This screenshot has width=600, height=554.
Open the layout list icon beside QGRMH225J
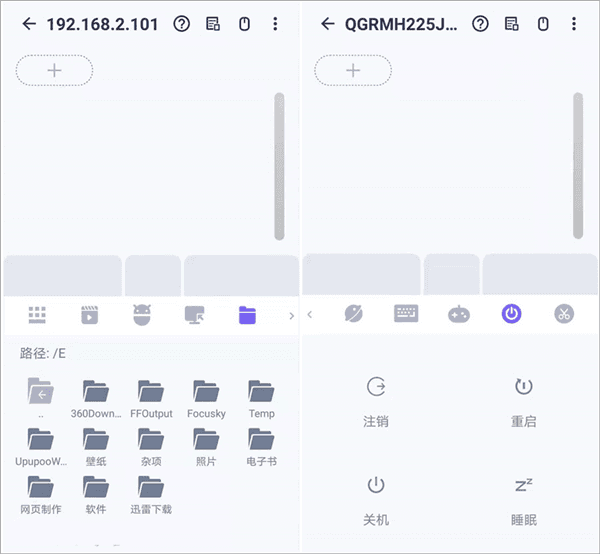coord(512,24)
